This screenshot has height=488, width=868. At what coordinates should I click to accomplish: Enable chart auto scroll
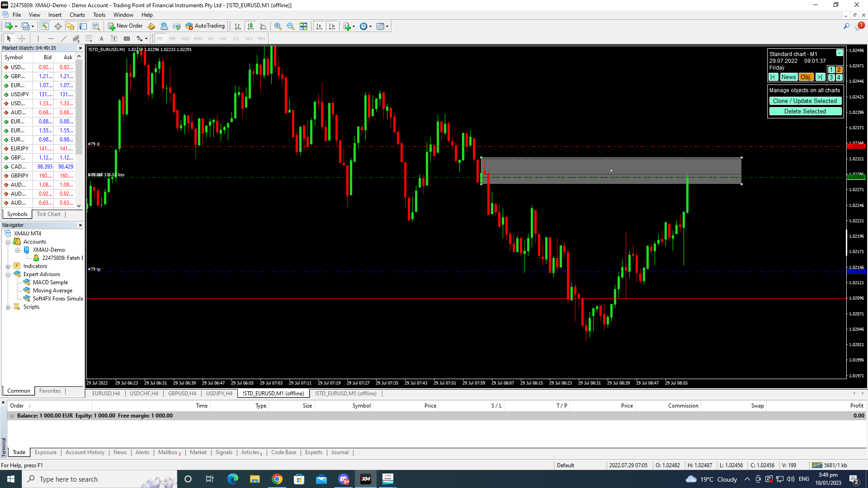pyautogui.click(x=319, y=26)
